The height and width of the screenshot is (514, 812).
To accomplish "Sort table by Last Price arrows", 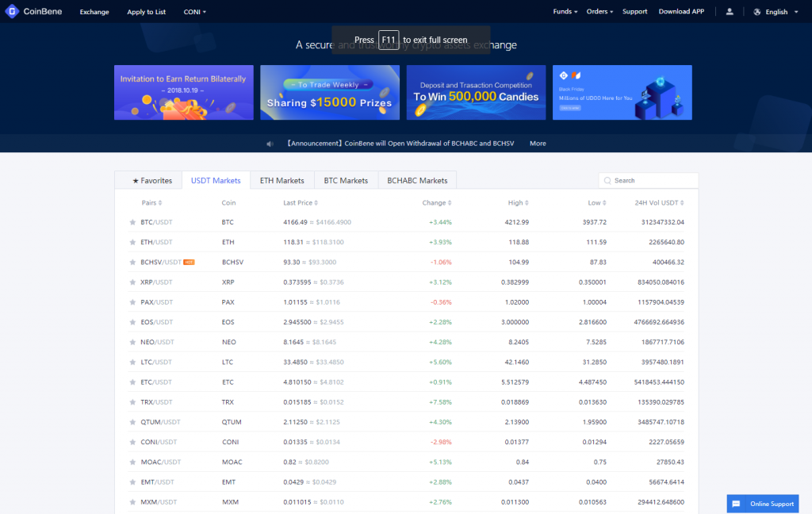I will 316,203.
